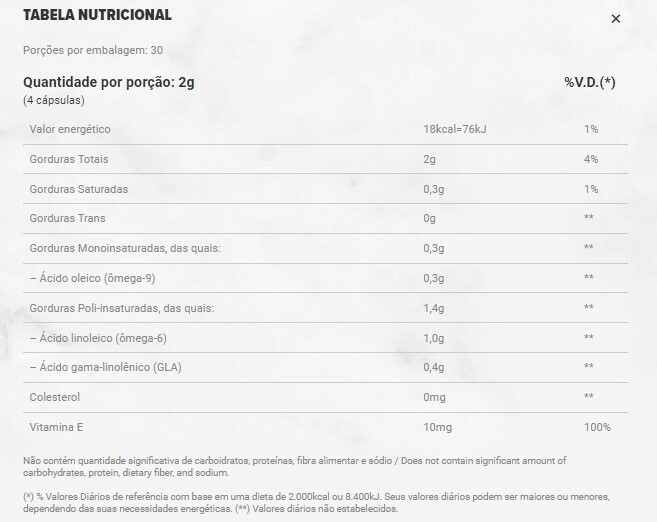This screenshot has width=657, height=522.
Task: Click the %V.D.(*) column header
Action: 590,82
